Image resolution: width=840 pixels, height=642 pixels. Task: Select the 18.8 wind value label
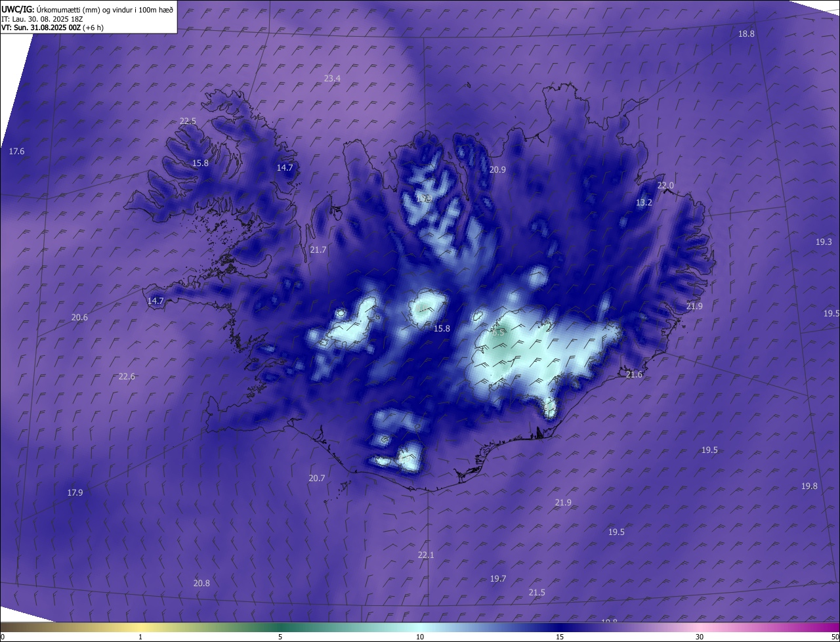point(746,34)
